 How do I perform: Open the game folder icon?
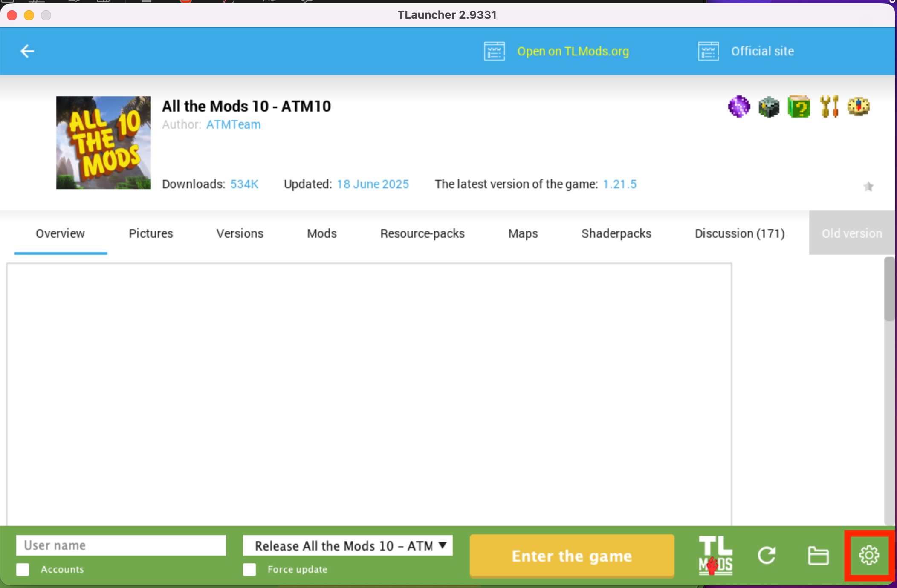818,556
